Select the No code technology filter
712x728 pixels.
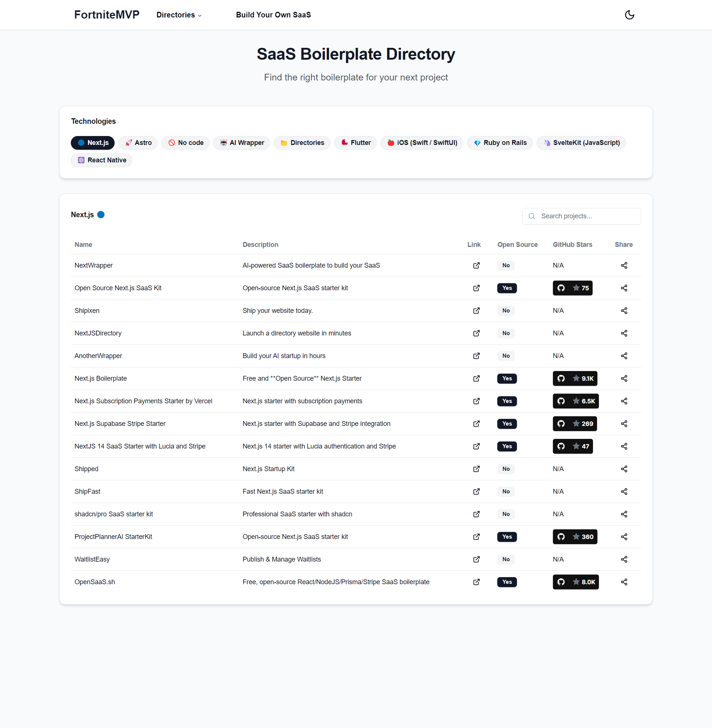tap(185, 143)
